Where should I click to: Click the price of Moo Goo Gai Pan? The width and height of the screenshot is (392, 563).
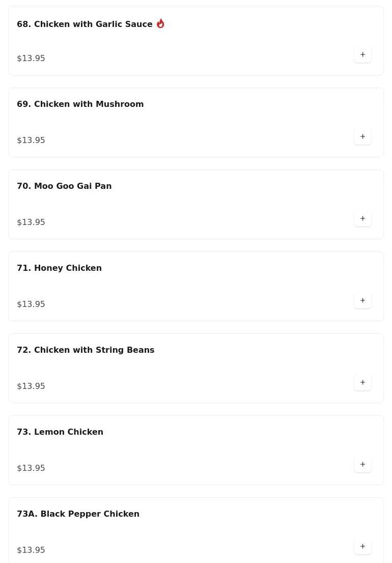tap(31, 222)
